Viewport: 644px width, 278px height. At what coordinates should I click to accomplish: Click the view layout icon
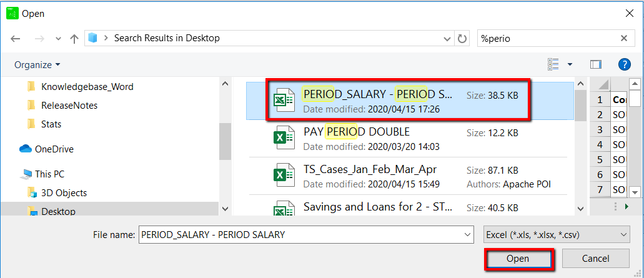click(553, 64)
